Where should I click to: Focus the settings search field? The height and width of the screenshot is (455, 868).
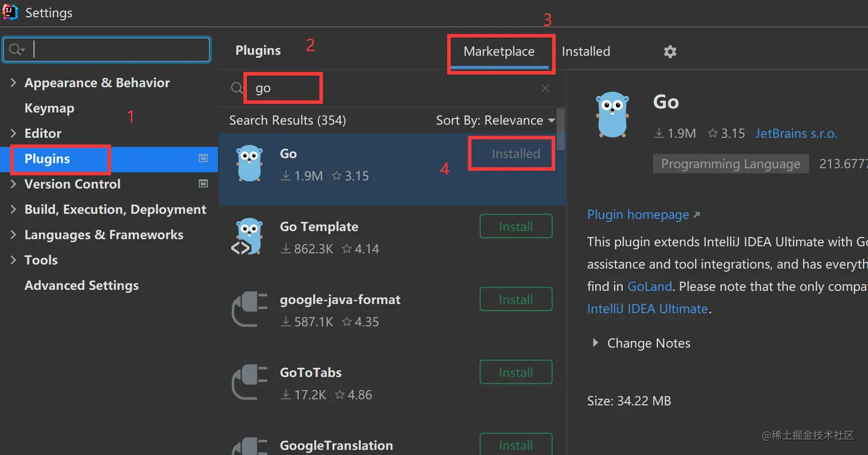click(x=107, y=50)
